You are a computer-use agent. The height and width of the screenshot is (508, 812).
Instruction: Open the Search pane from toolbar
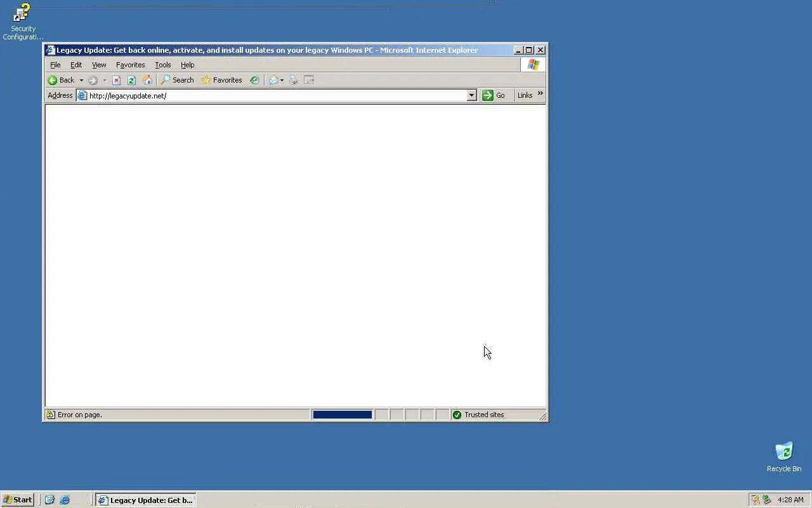[x=177, y=80]
